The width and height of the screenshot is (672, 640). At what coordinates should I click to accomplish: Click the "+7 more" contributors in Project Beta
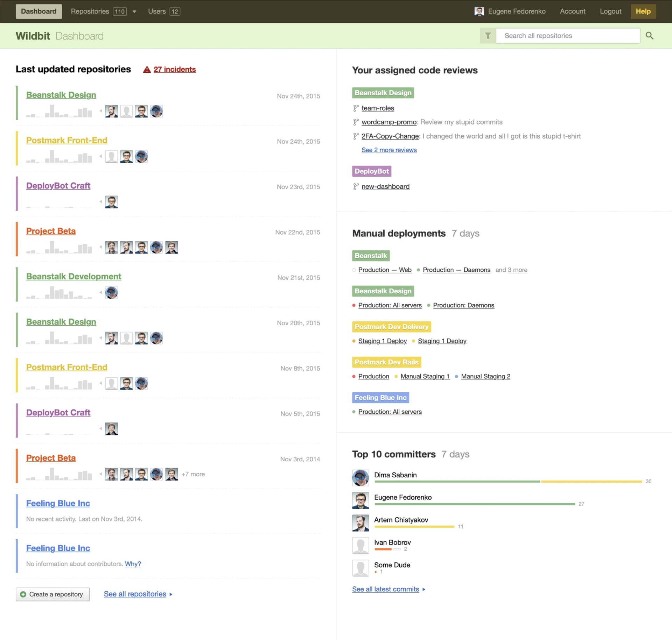[x=193, y=474]
